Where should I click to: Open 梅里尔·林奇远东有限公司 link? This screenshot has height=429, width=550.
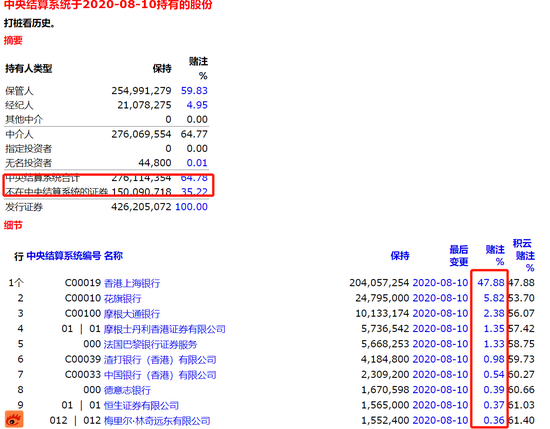point(157,420)
